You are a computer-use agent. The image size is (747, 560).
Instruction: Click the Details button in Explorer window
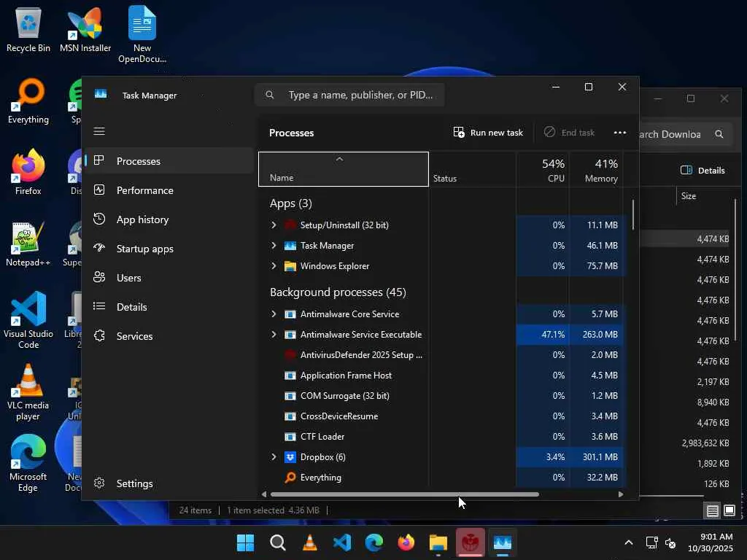pos(703,171)
